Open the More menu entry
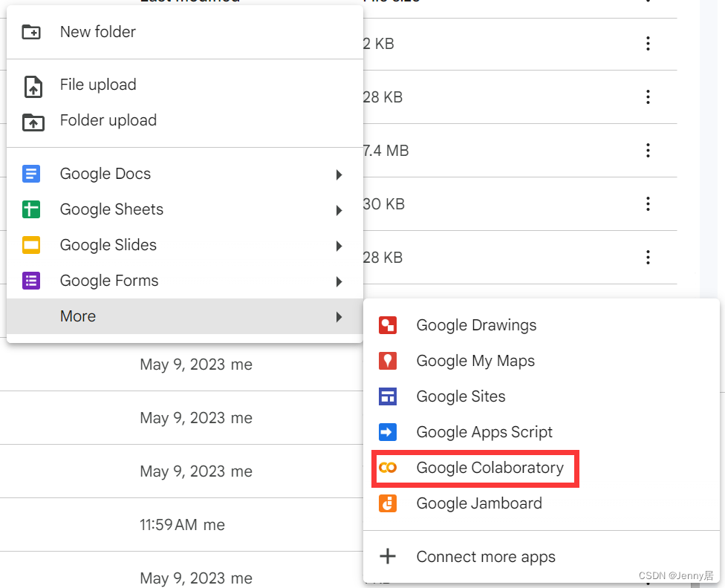Viewport: 725px width, 588px height. coord(185,316)
